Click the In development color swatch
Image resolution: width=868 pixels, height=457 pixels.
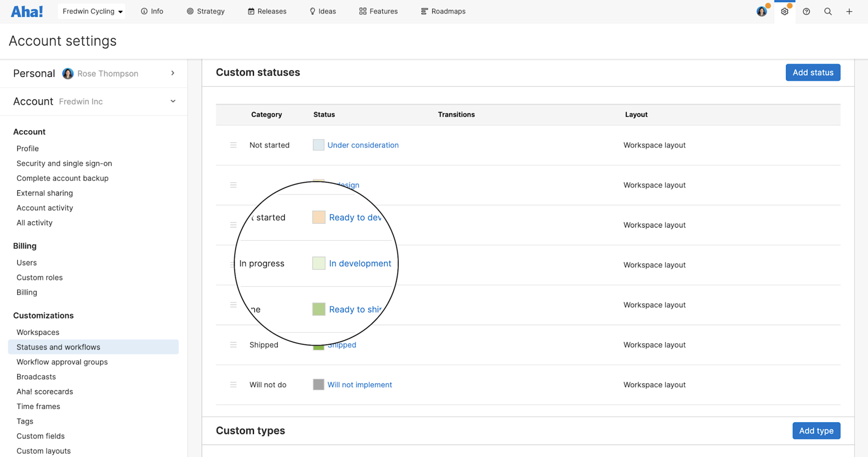pyautogui.click(x=319, y=263)
